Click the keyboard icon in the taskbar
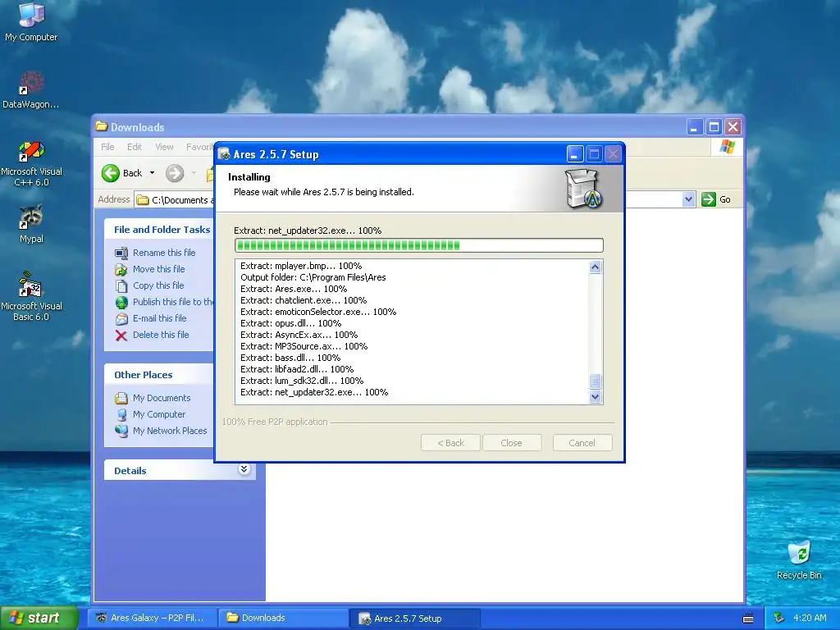This screenshot has height=630, width=840. (x=748, y=619)
